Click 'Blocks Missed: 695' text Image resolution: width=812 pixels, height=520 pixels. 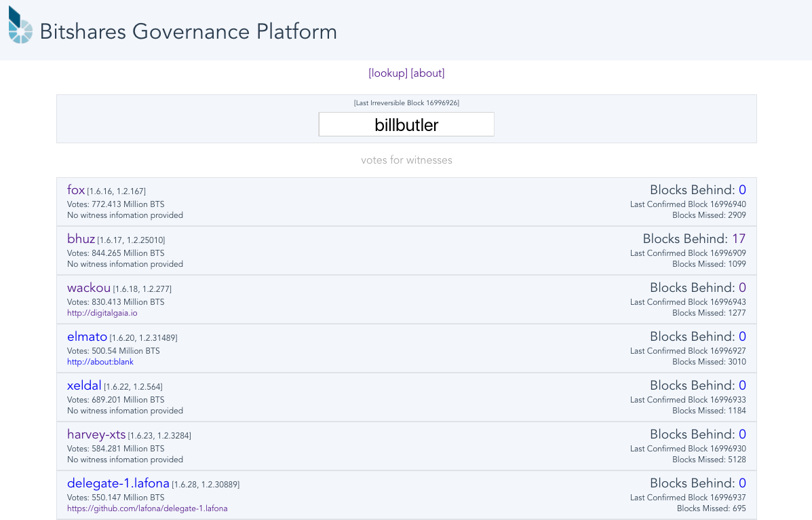click(x=712, y=508)
